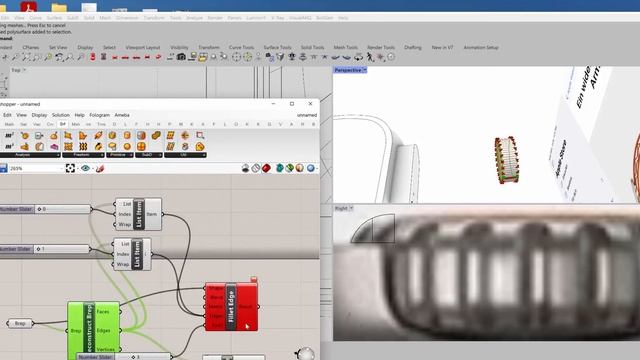Screen dimensions: 640x360
Task: Save the Grasshopper document with floppy icon
Action: [3, 168]
